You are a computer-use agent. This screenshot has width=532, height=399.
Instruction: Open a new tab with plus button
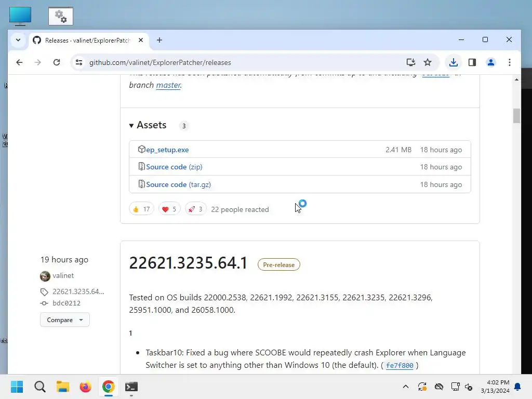coord(159,40)
